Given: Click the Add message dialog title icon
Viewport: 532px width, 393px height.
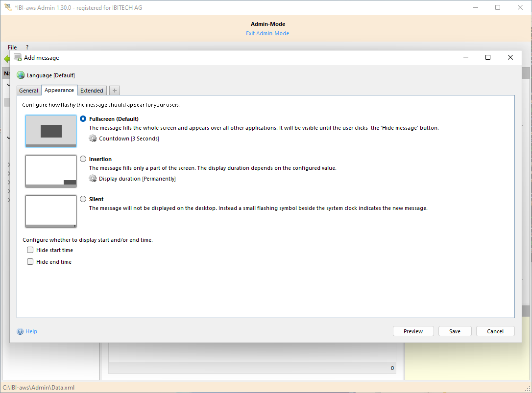Looking at the screenshot, I should click(x=18, y=57).
